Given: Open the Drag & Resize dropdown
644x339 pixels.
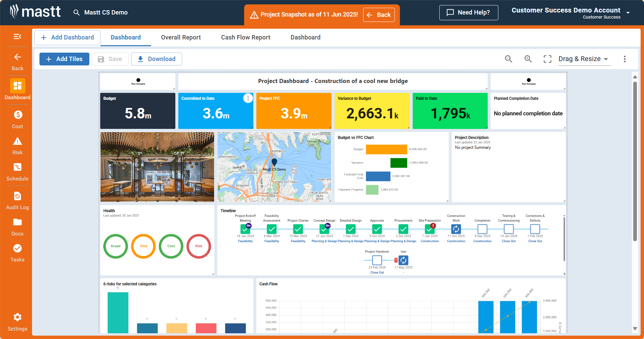Looking at the screenshot, I should pyautogui.click(x=584, y=59).
